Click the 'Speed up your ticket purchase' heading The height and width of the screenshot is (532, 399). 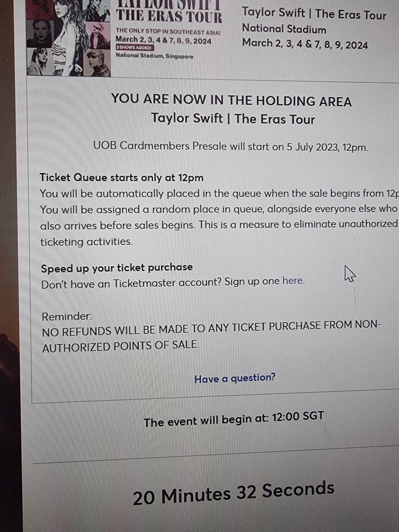[117, 268]
